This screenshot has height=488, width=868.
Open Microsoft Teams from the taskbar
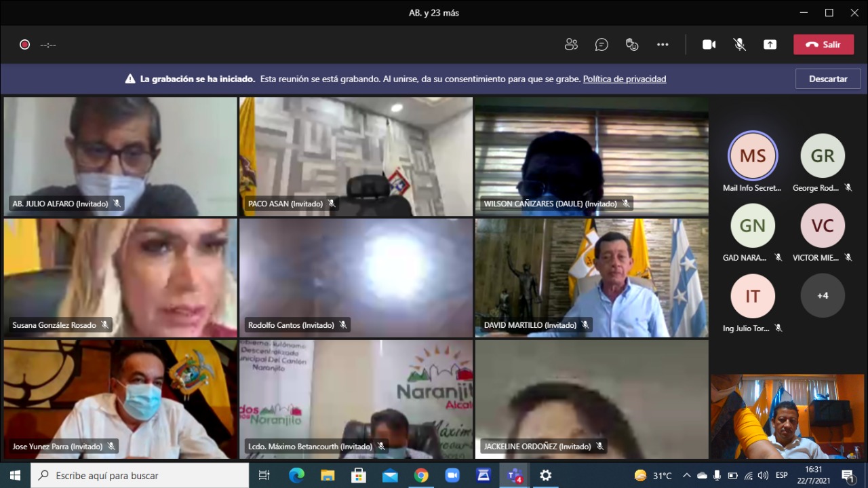pos(515,475)
